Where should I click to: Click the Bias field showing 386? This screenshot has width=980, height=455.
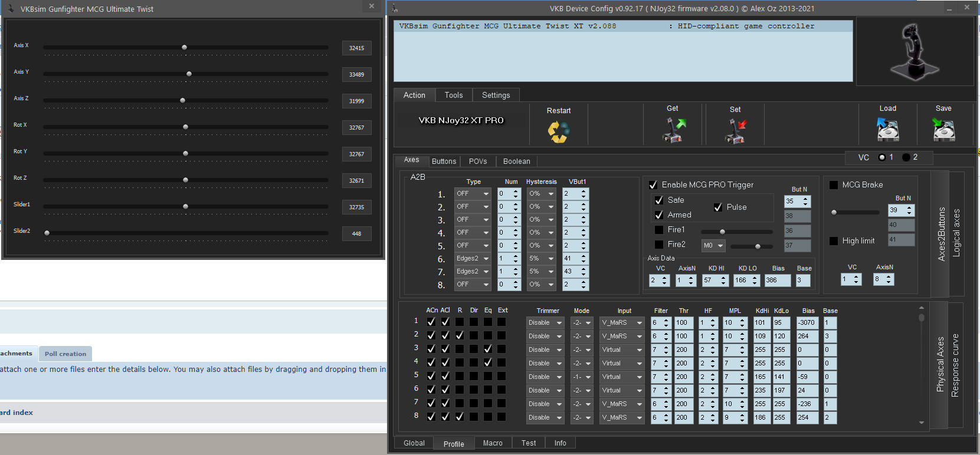(x=777, y=281)
